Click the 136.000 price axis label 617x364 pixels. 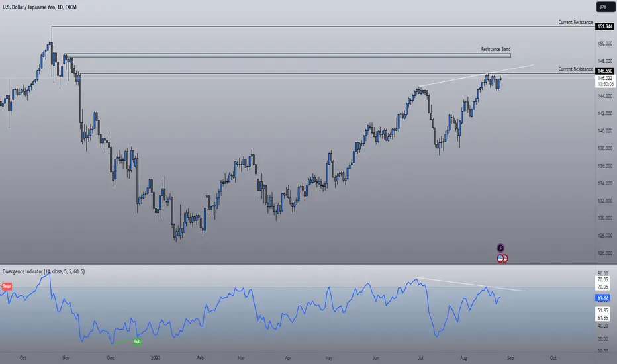605,165
